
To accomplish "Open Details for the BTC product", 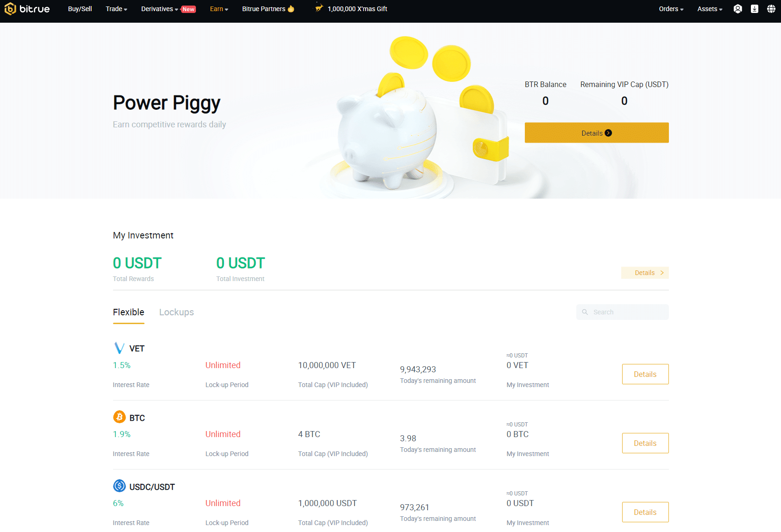I will coord(645,443).
